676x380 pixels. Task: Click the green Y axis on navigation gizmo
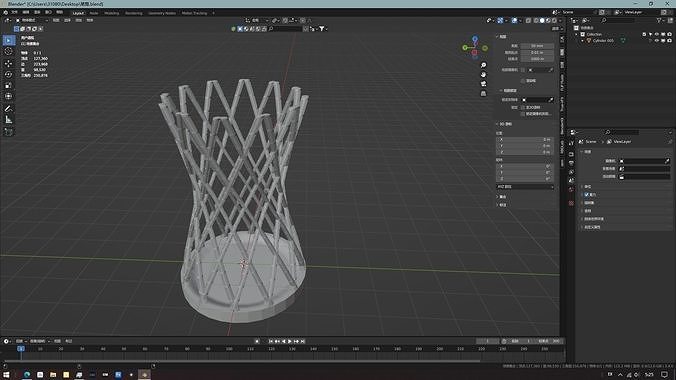pos(465,48)
